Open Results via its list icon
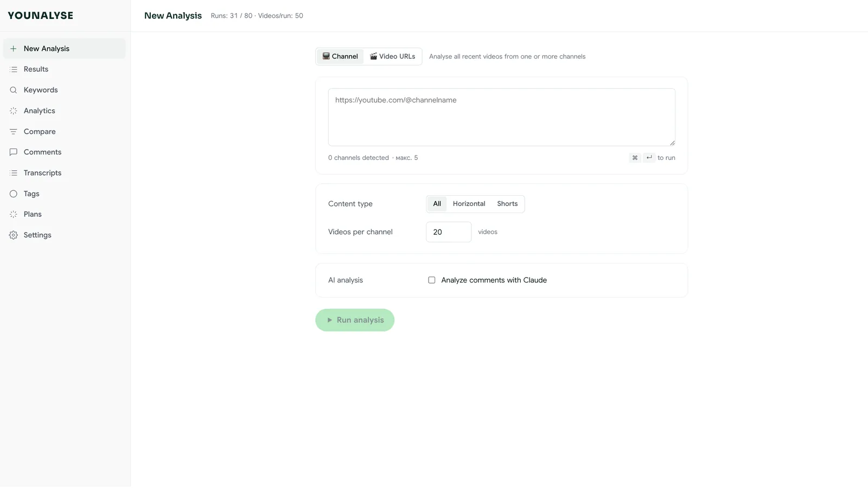 [x=14, y=69]
